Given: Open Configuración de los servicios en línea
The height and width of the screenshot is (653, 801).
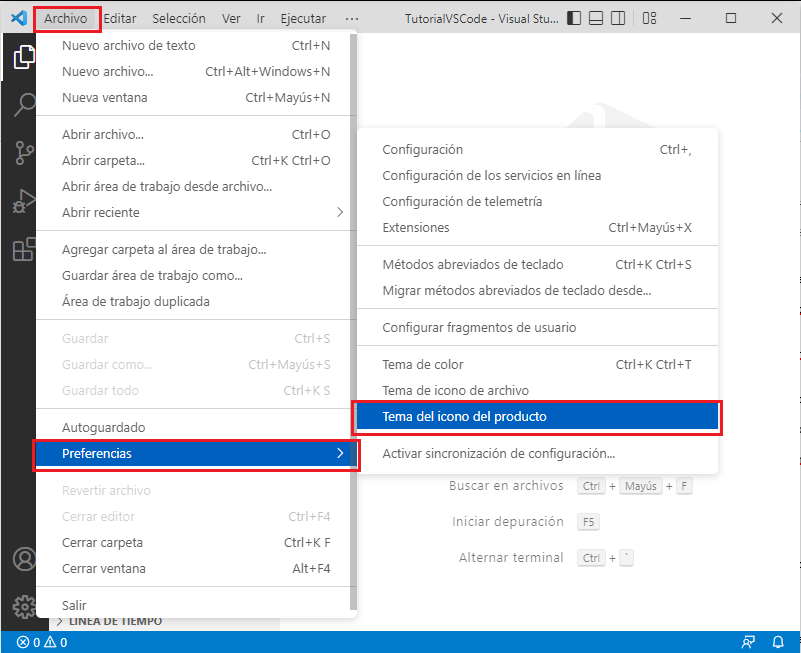Looking at the screenshot, I should click(537, 176).
